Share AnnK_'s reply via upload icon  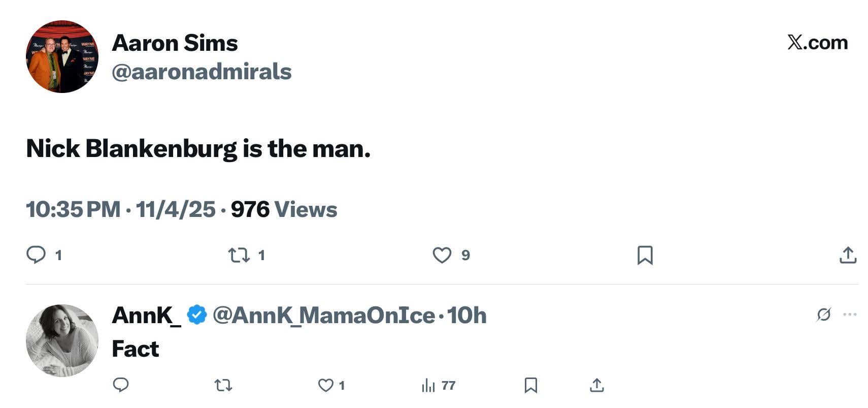(x=597, y=385)
